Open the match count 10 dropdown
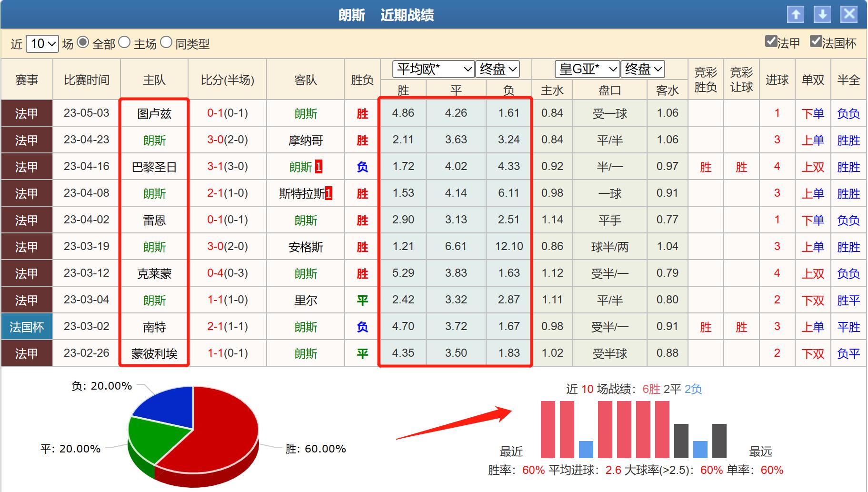The width and height of the screenshot is (868, 492). 42,44
